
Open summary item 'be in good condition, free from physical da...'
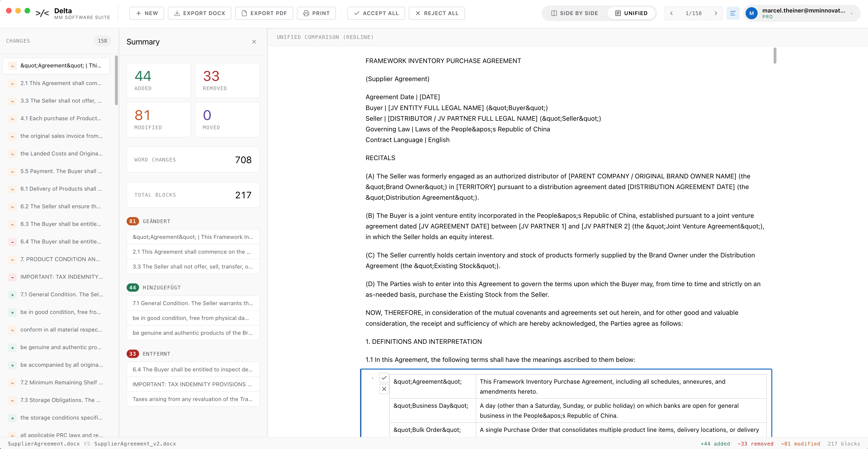[193, 318]
